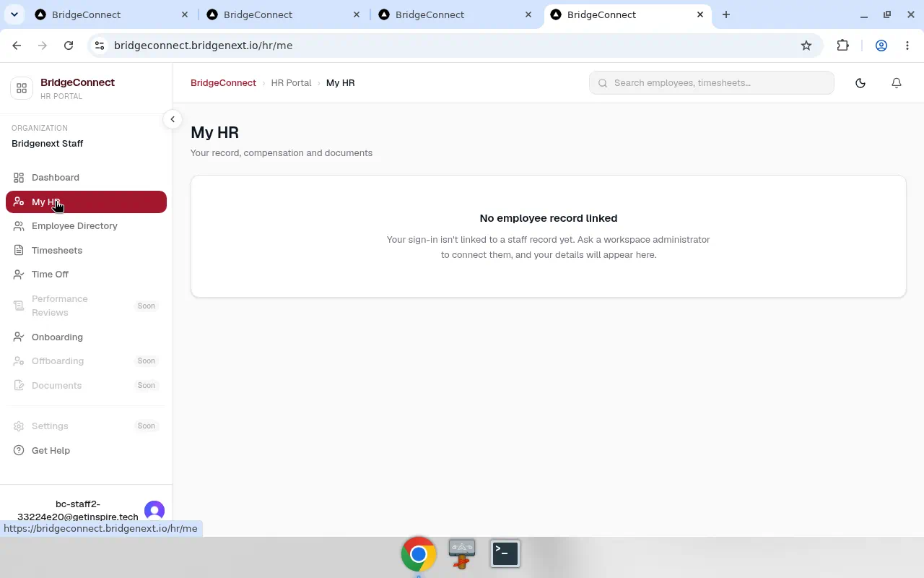
Task: Go to Timesheets in the sidebar
Action: [x=86, y=251]
